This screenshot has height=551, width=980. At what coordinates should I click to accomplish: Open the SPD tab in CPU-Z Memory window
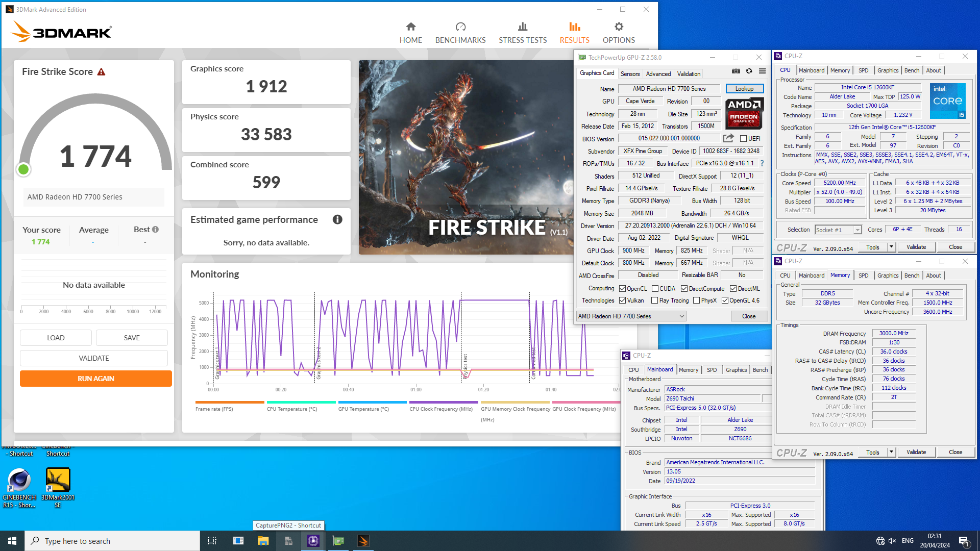coord(863,275)
